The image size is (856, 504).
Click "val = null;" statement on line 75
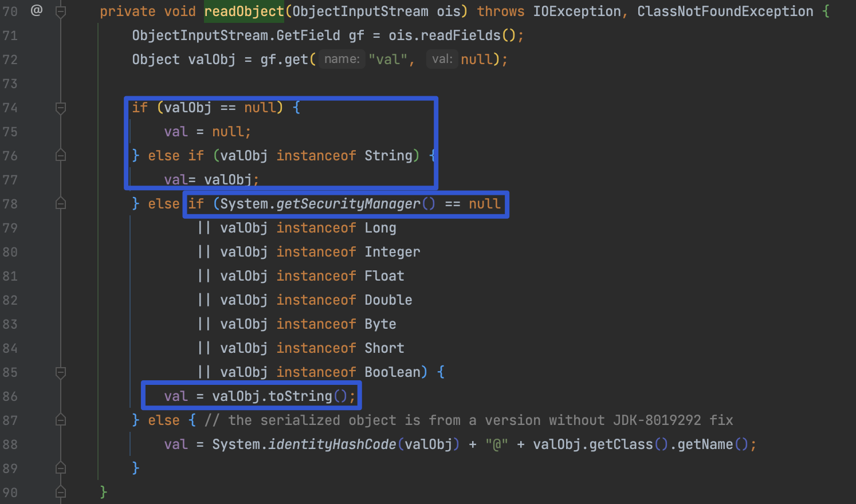(207, 132)
